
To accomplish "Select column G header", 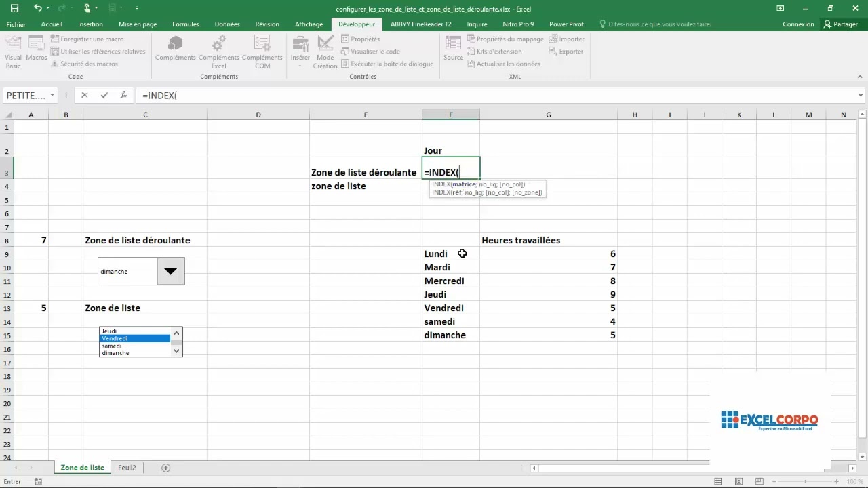I will (x=548, y=115).
